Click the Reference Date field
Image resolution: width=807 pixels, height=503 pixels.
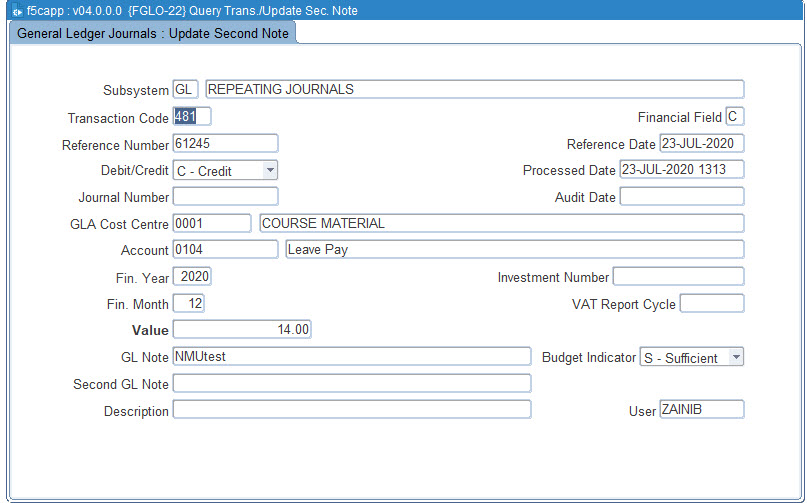click(701, 144)
